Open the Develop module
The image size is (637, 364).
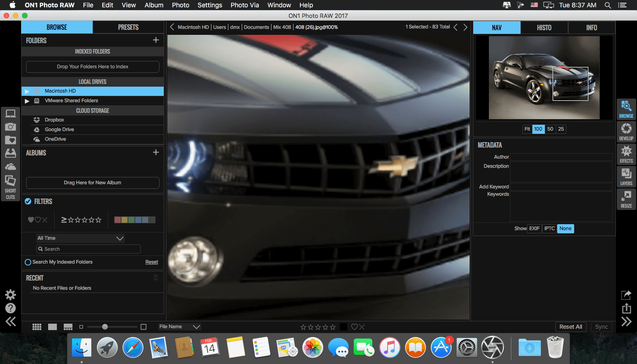coord(626,131)
